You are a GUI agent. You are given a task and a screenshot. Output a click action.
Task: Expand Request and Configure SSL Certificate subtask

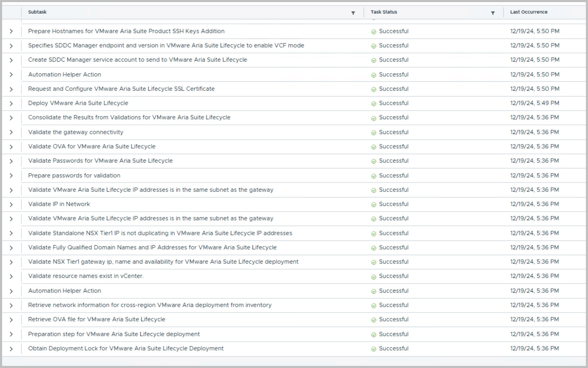tap(11, 89)
